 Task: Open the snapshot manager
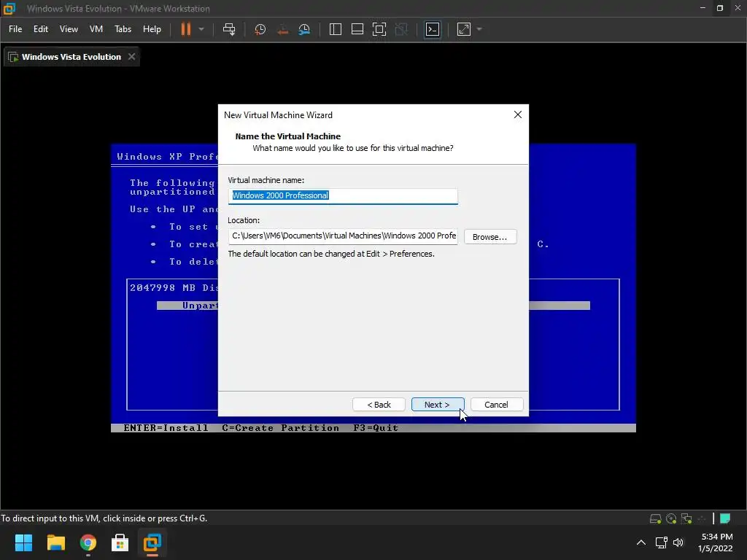[304, 29]
